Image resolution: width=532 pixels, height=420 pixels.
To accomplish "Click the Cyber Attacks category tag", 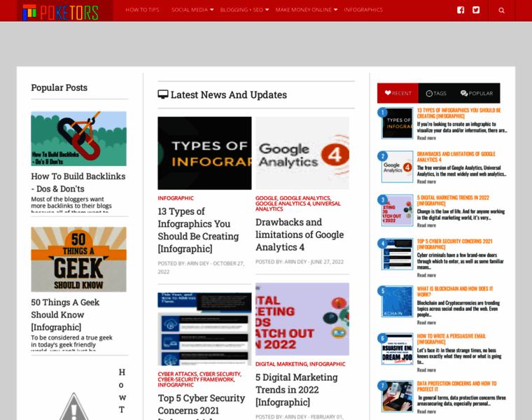I will point(177,374).
